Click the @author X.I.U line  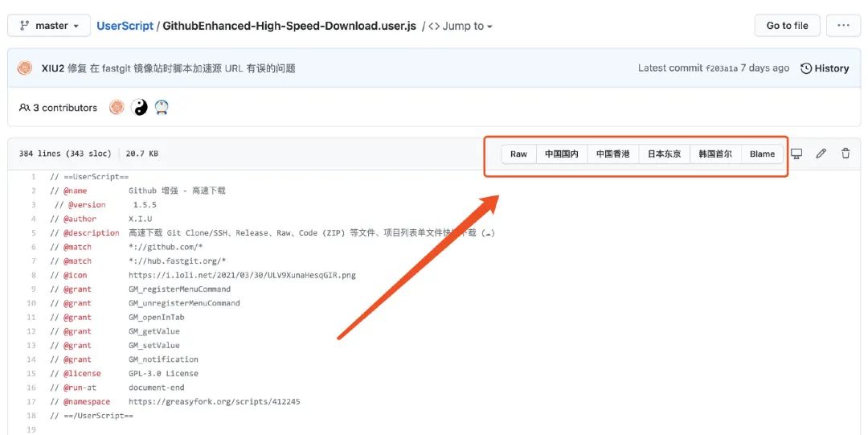pos(100,219)
